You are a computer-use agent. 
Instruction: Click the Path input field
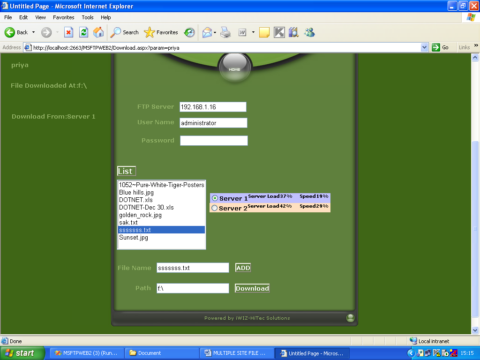click(x=193, y=288)
